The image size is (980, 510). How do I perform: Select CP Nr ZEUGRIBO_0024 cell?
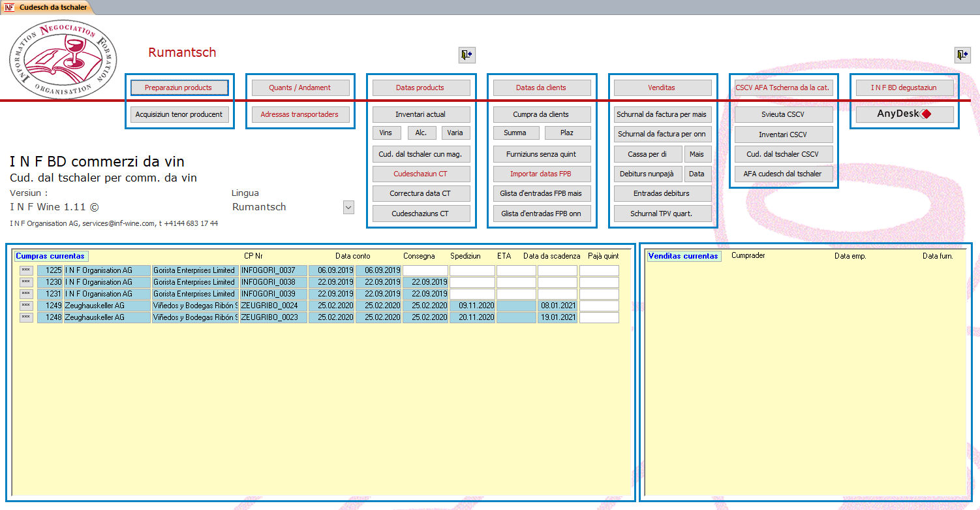(x=273, y=306)
